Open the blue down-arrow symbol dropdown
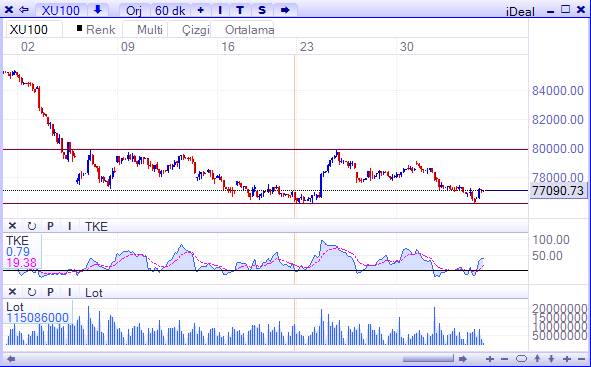Image resolution: width=591 pixels, height=367 pixels. pos(98,10)
